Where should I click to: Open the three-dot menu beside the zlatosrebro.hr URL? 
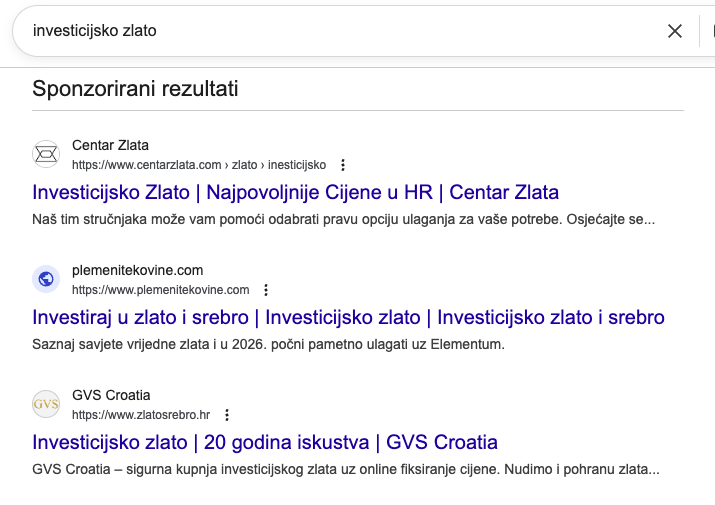(227, 415)
